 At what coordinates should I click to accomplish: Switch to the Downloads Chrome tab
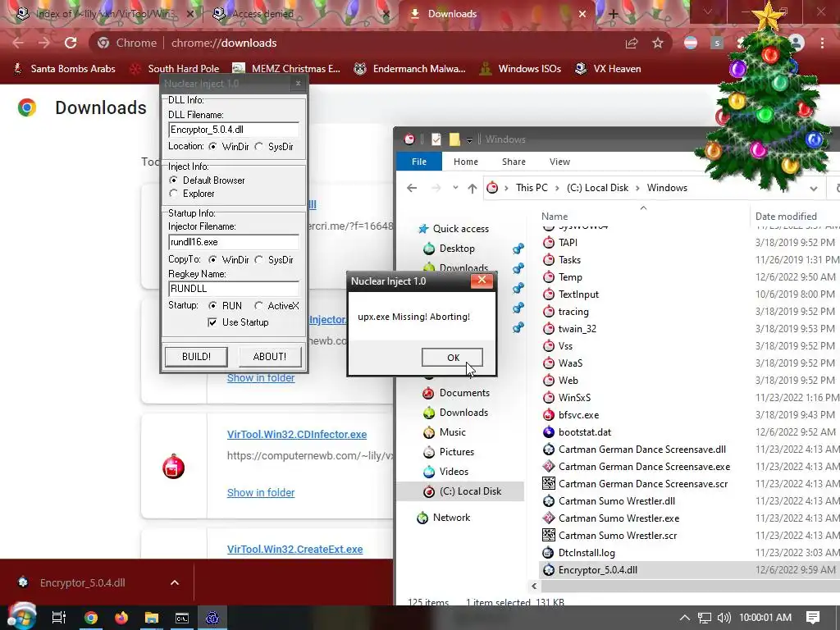(x=452, y=14)
